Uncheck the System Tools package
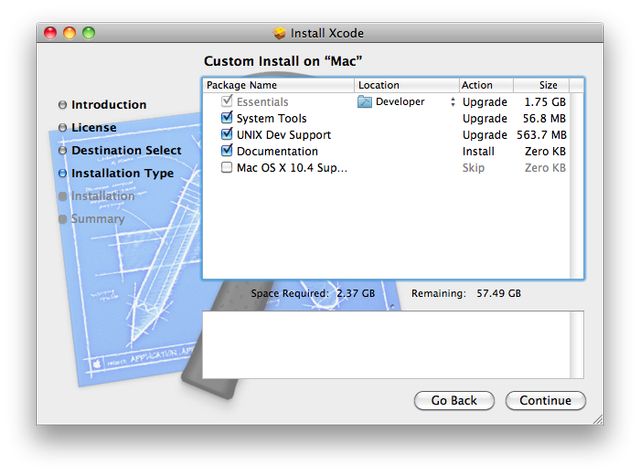The height and width of the screenshot is (475, 640). 227,118
